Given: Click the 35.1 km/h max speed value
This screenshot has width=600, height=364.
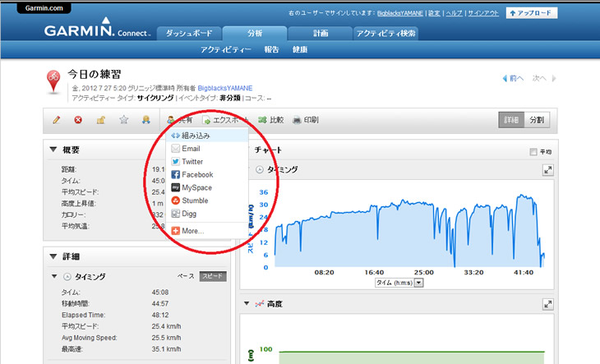Looking at the screenshot, I should tap(166, 349).
